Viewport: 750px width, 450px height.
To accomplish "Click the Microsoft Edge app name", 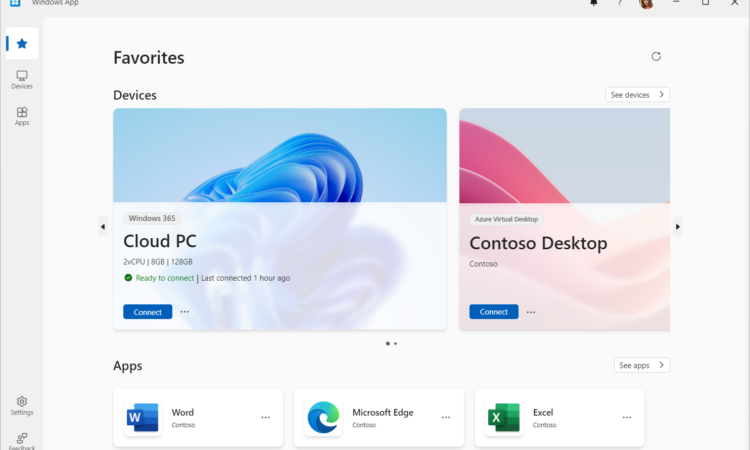I will (x=383, y=412).
